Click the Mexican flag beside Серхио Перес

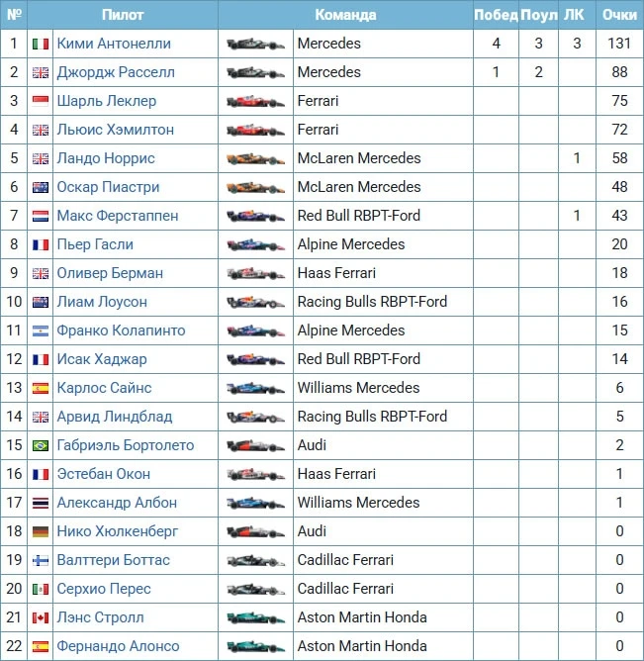tap(41, 589)
